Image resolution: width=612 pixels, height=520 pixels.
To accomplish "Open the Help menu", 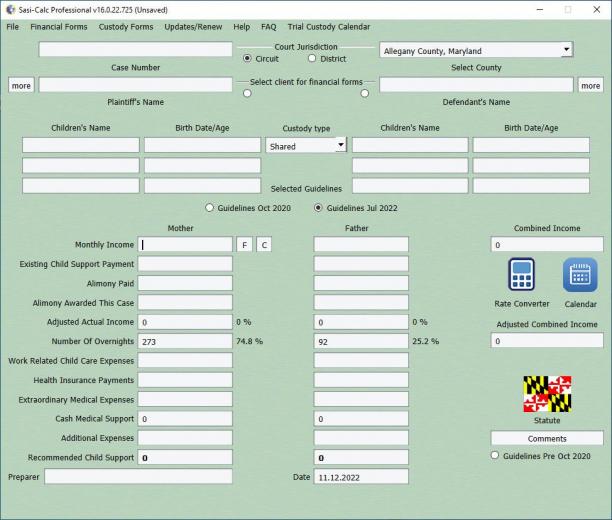I will [242, 27].
